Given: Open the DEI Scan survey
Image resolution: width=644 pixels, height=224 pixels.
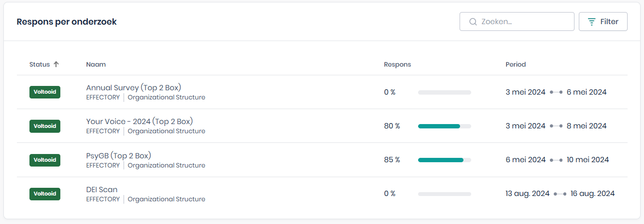Looking at the screenshot, I should click(x=102, y=189).
